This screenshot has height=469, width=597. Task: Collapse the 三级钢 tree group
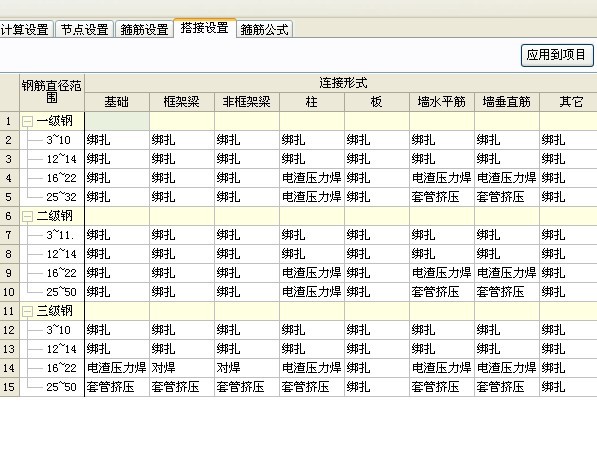27,312
